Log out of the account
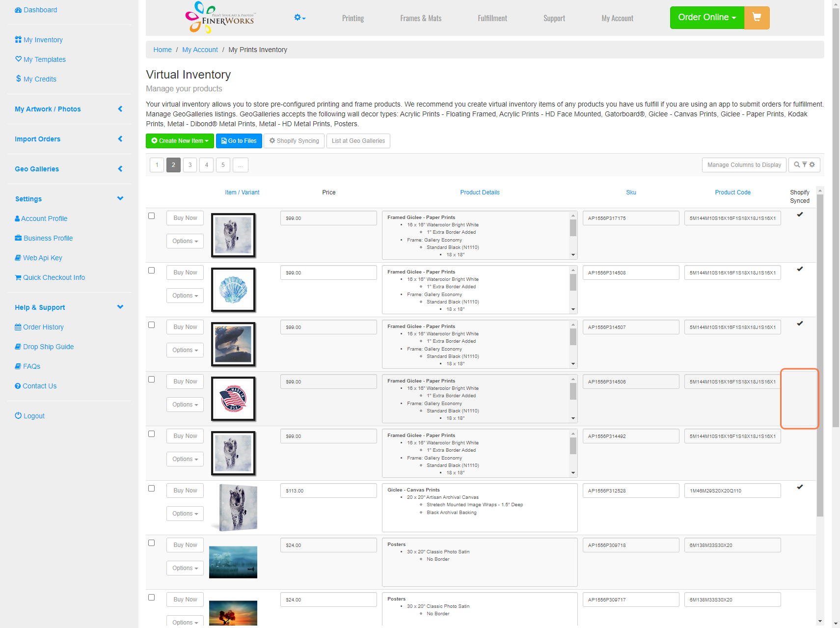The height and width of the screenshot is (628, 840). (x=30, y=416)
